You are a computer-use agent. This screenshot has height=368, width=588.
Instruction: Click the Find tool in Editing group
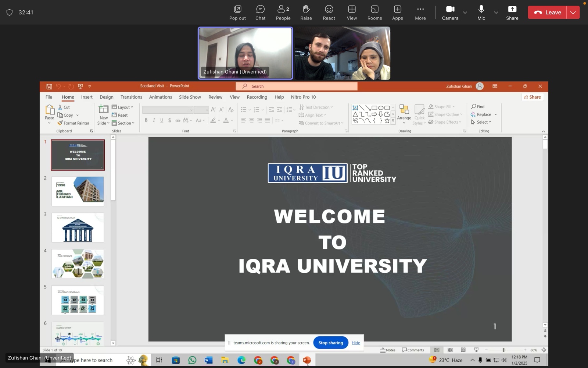click(478, 107)
